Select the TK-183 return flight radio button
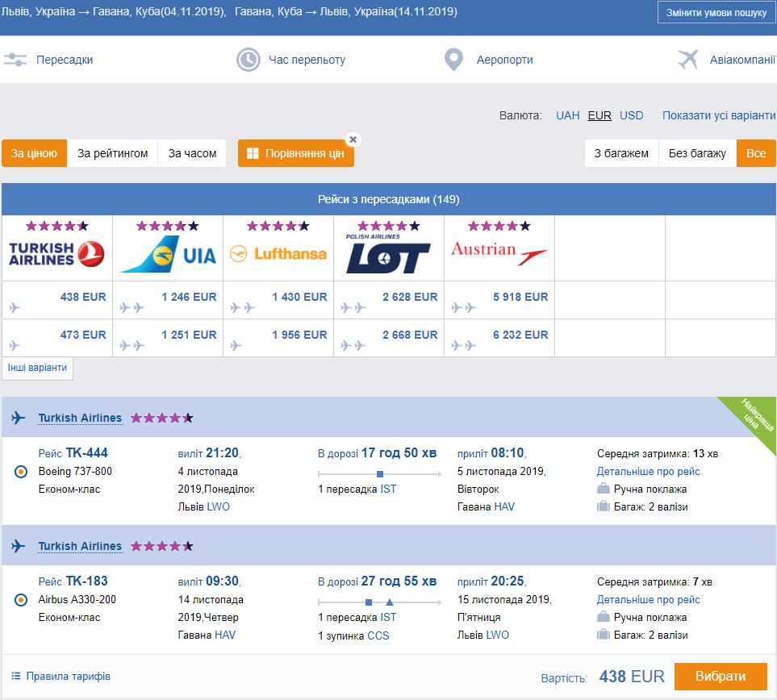Image resolution: width=777 pixels, height=700 pixels. point(21,600)
